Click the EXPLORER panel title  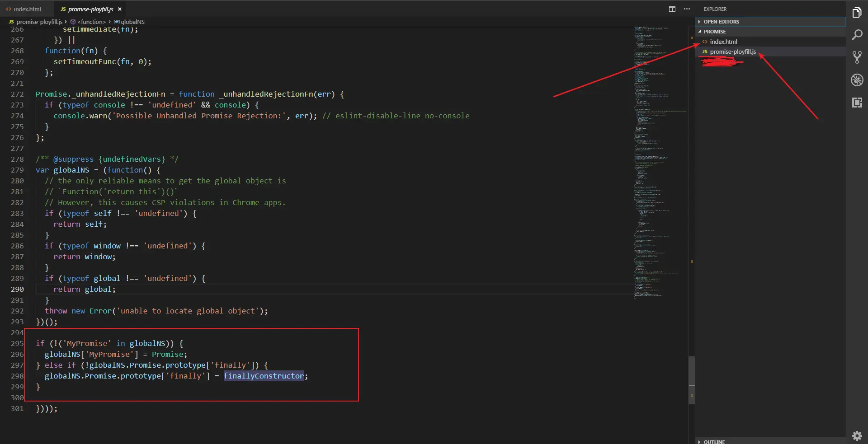pos(715,9)
